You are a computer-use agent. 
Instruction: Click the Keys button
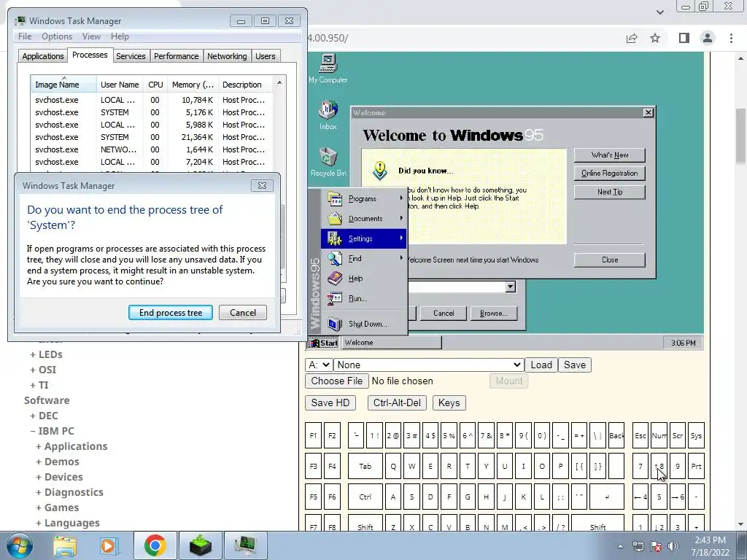coord(449,402)
